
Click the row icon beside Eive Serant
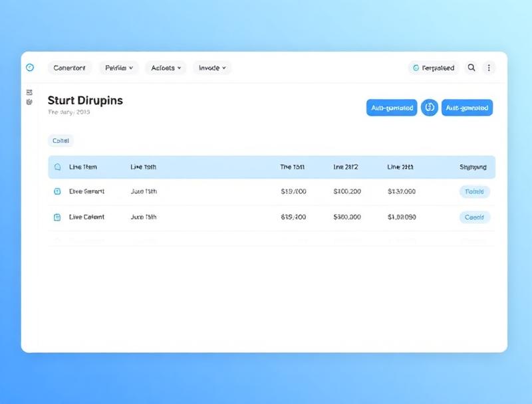[57, 191]
